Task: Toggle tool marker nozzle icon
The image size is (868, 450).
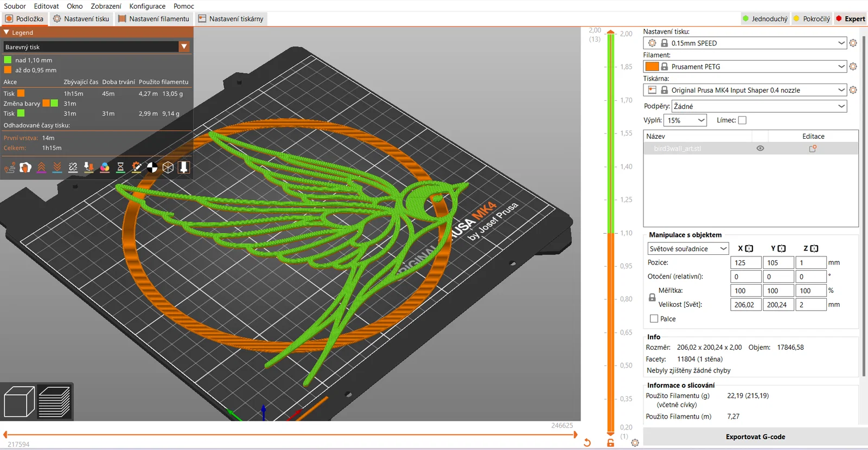Action: [x=184, y=168]
